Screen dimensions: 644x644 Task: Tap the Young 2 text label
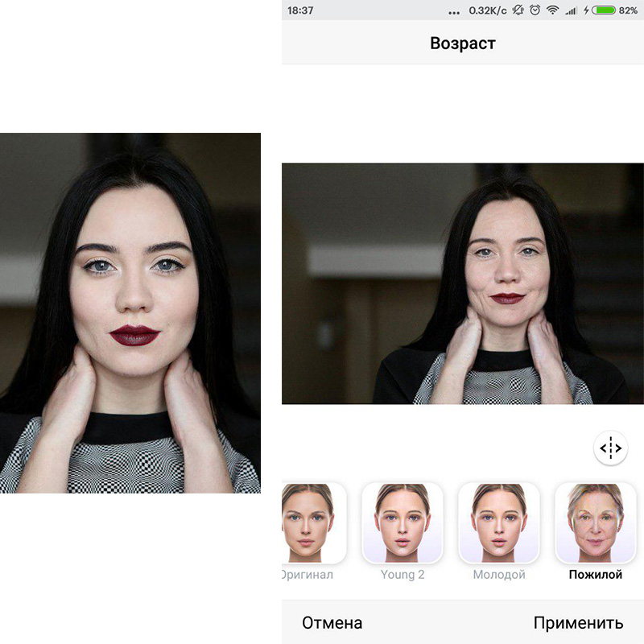coord(402,575)
